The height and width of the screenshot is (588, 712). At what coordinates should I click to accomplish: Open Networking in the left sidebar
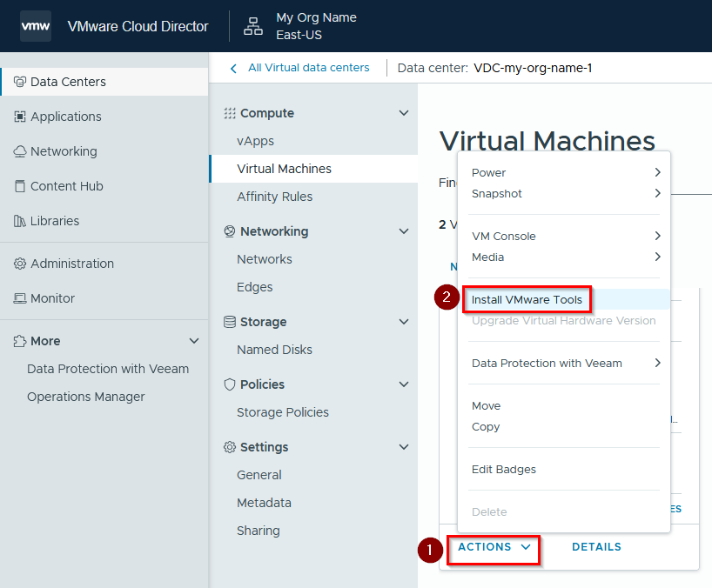click(104, 151)
